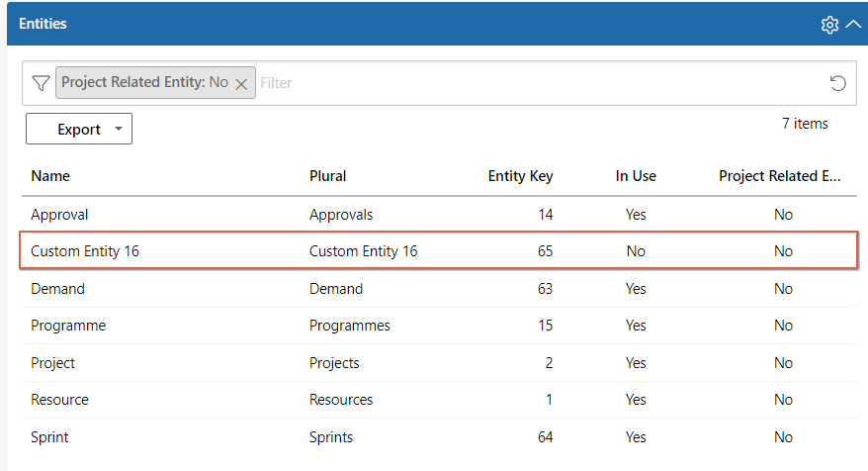Select the Custom Entity 16 row
The image size is (868, 471).
coord(439,251)
